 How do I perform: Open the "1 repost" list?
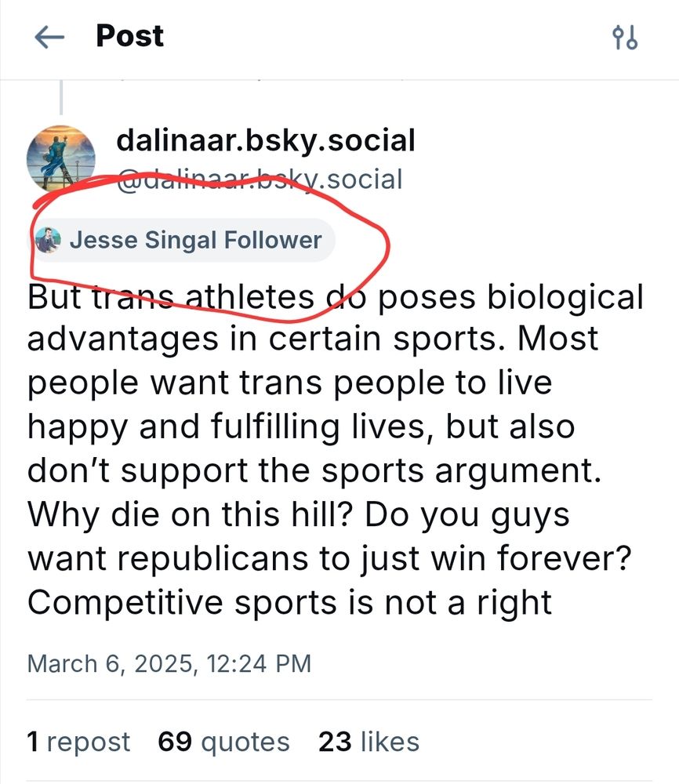77,741
